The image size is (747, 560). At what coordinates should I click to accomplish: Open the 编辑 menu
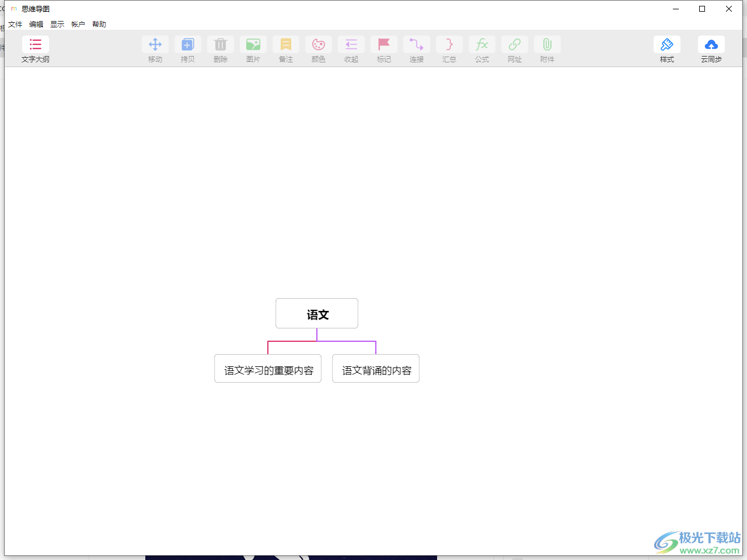(36, 24)
